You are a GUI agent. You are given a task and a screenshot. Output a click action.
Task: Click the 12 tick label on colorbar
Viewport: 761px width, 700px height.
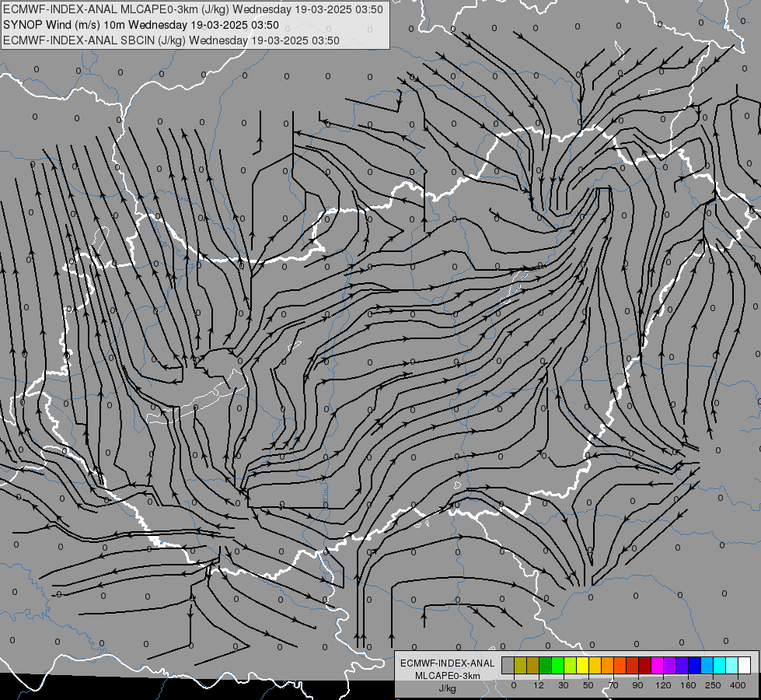pyautogui.click(x=539, y=685)
